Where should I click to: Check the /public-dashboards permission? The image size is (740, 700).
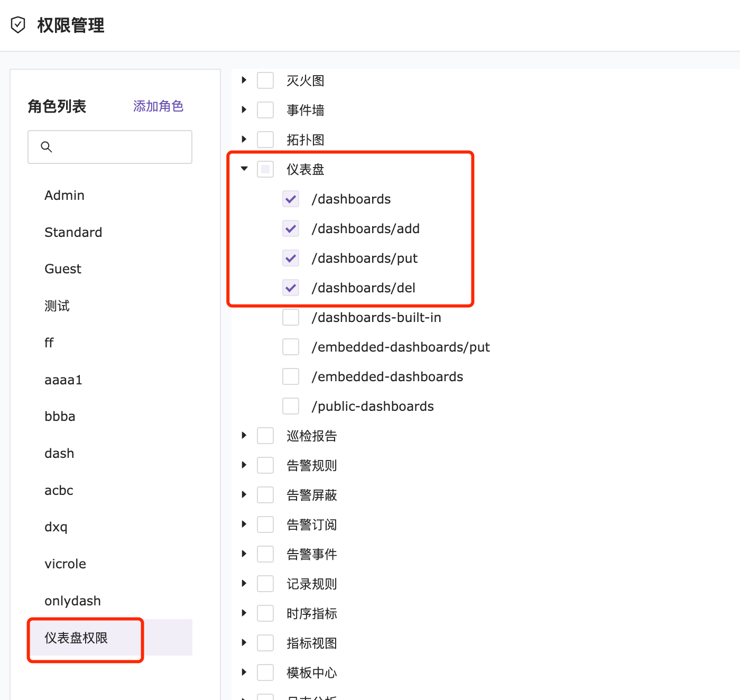coord(291,406)
